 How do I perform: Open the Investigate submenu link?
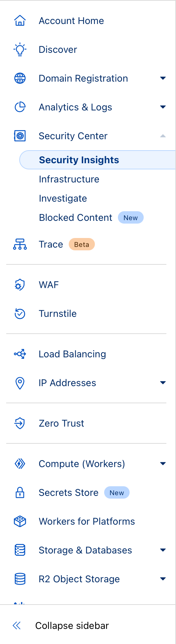tap(63, 198)
